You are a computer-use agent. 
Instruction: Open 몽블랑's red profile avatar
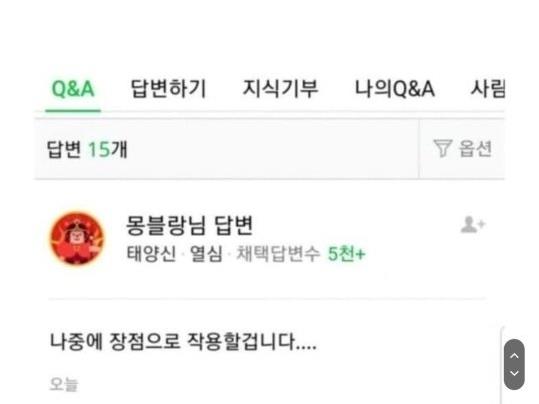[x=77, y=239]
